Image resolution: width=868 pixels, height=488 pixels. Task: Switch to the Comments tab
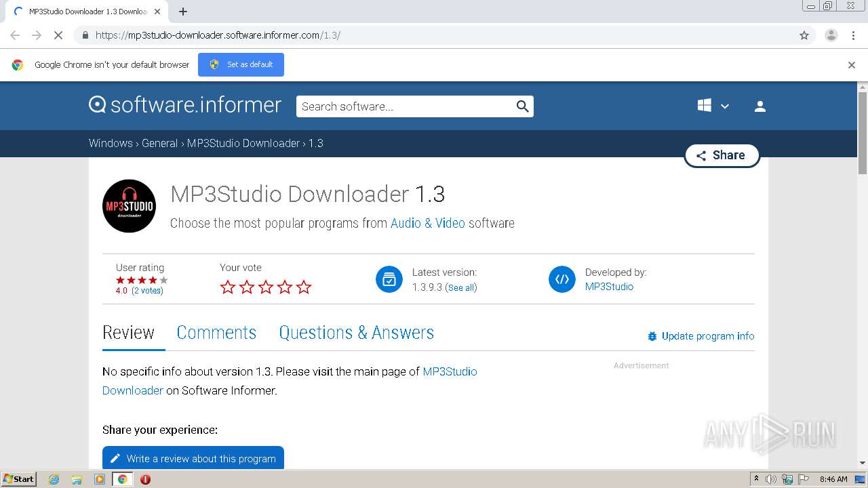(216, 333)
